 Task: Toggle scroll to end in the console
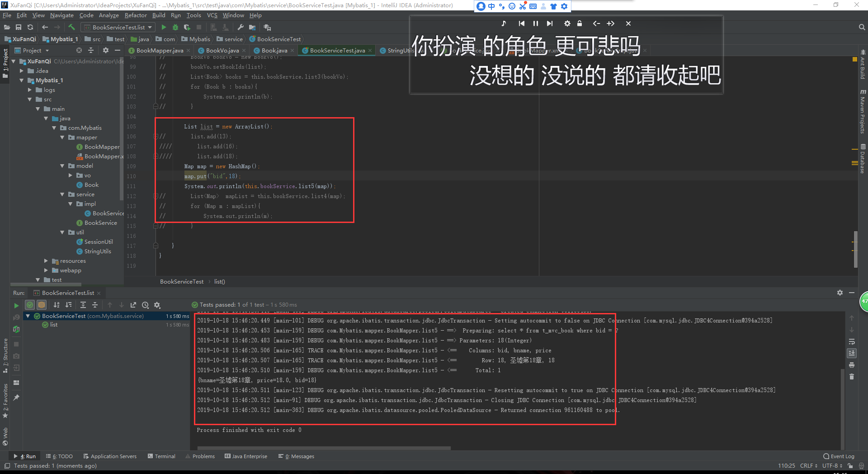[x=852, y=353]
